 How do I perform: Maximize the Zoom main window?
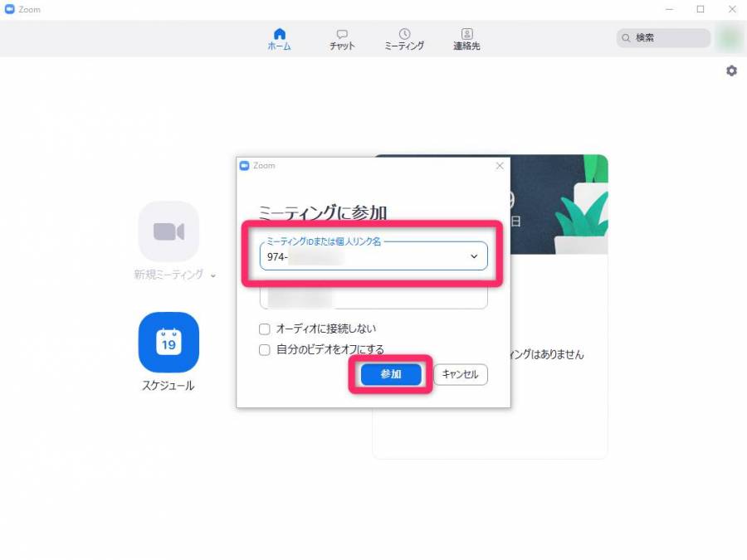point(701,9)
